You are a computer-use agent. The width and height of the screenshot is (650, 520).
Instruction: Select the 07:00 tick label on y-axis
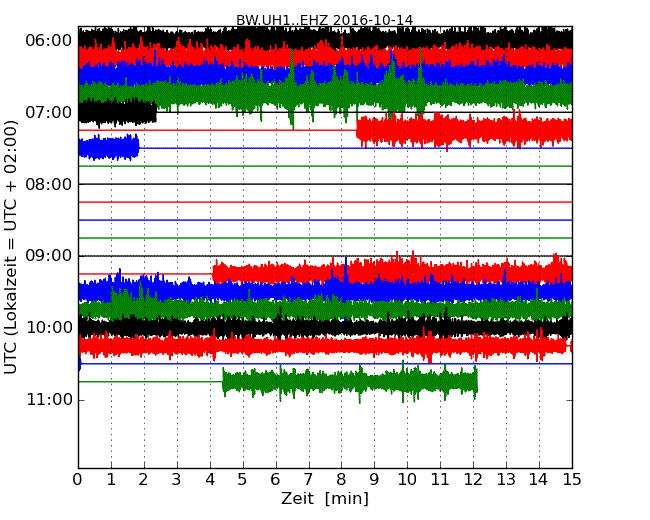47,112
